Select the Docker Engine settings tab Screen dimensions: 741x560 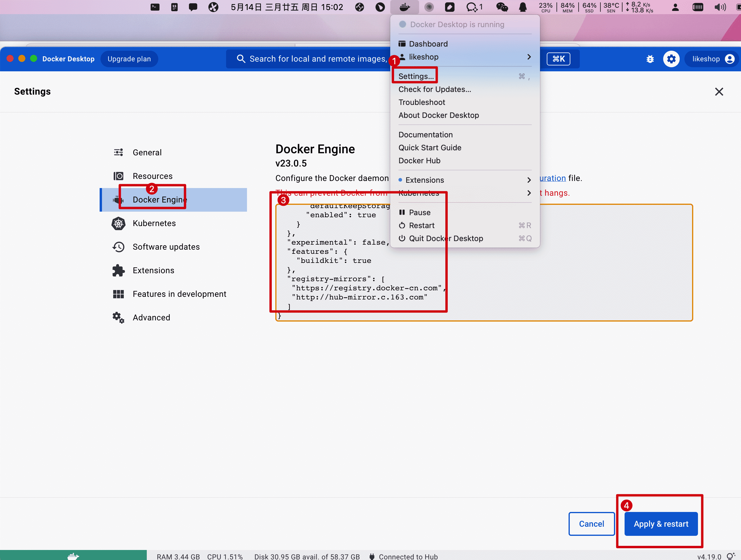click(x=174, y=200)
